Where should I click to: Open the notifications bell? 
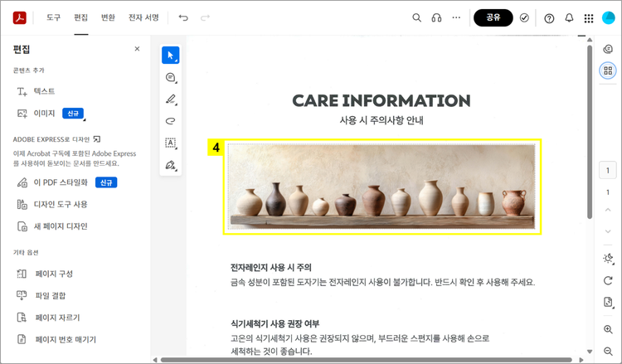click(x=569, y=18)
